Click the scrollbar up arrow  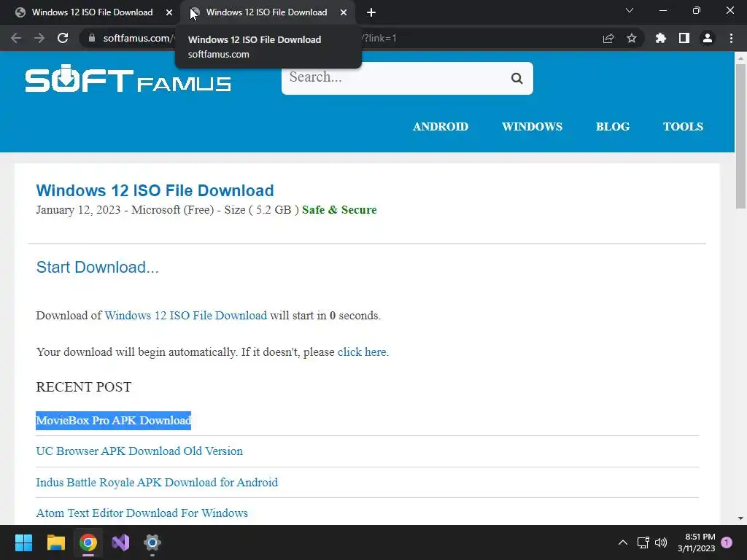(740, 58)
